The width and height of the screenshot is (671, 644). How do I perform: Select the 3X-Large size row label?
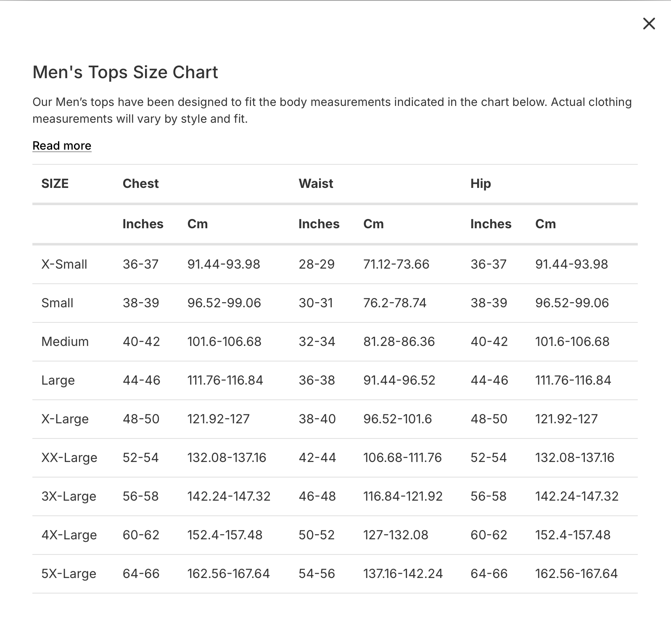coord(69,496)
